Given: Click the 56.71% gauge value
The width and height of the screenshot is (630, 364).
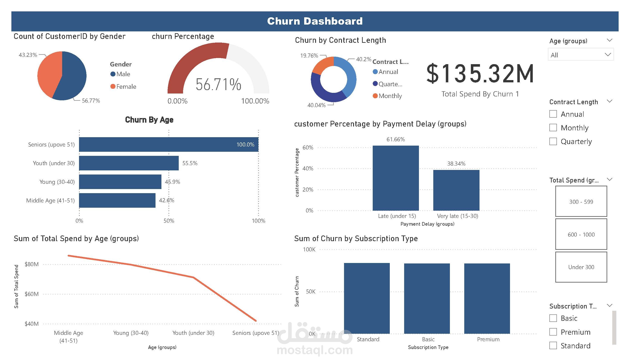Looking at the screenshot, I should [218, 84].
